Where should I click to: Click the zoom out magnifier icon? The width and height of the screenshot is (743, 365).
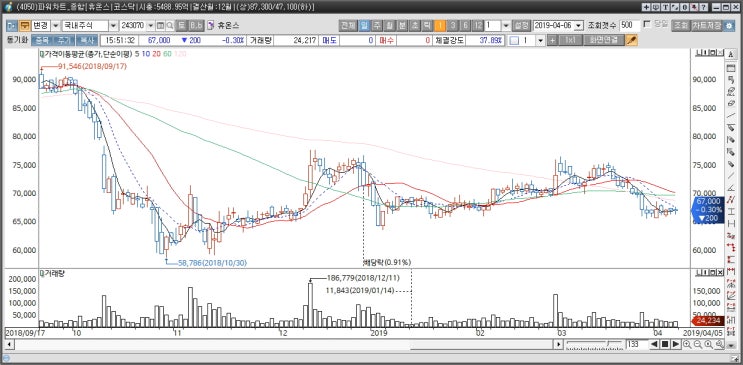tap(699, 344)
